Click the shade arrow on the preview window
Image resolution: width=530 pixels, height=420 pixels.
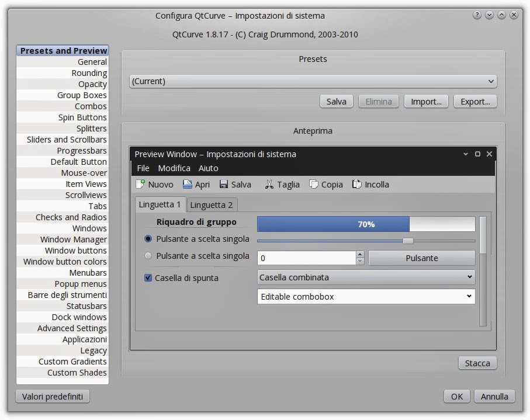pos(467,154)
